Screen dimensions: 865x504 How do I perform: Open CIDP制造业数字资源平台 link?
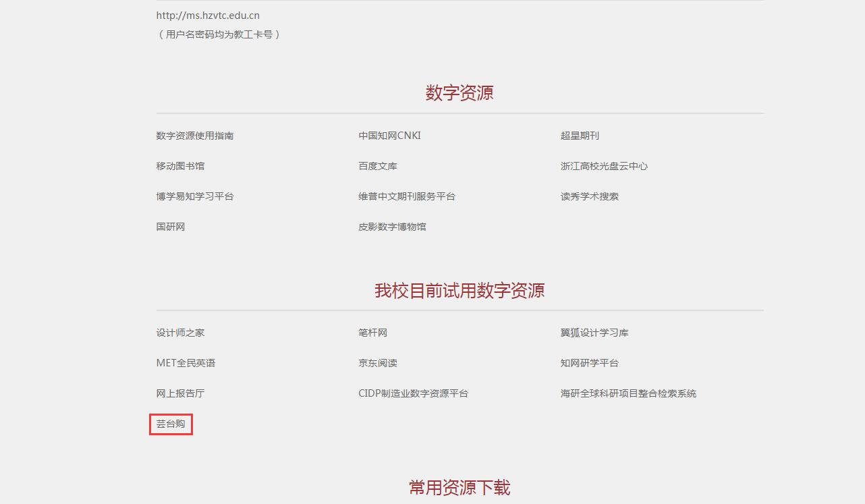point(413,393)
